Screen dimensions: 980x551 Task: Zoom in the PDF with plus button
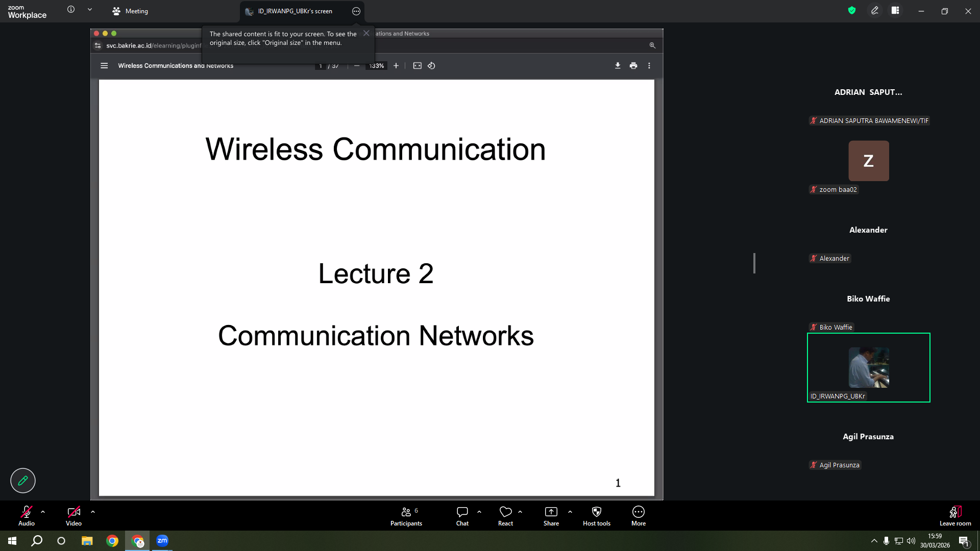point(396,66)
